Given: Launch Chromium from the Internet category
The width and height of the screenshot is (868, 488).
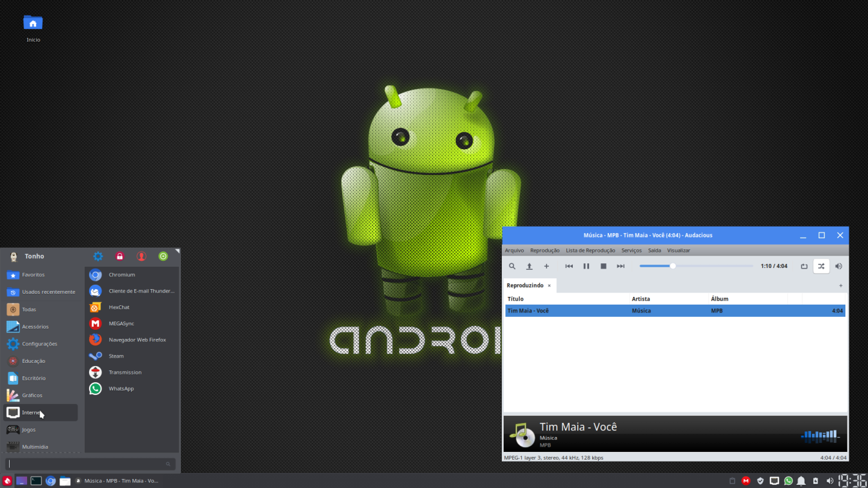Looking at the screenshot, I should coord(132,275).
